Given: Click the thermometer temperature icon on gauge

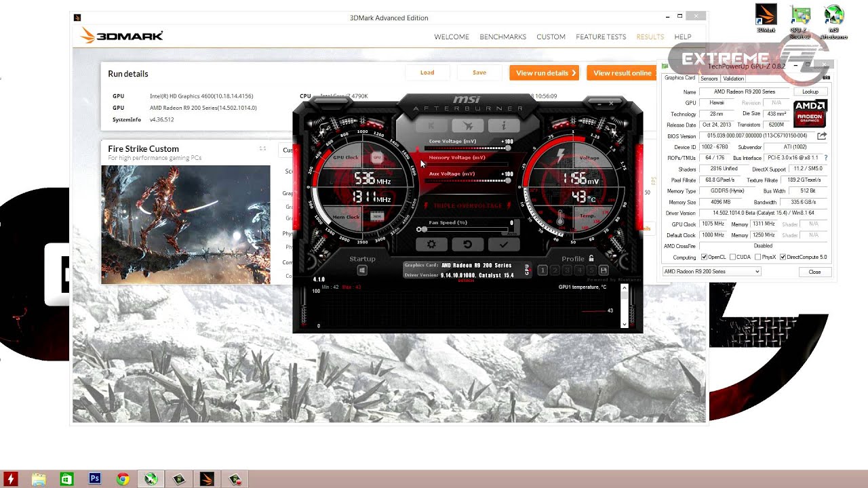Looking at the screenshot, I should 560,218.
